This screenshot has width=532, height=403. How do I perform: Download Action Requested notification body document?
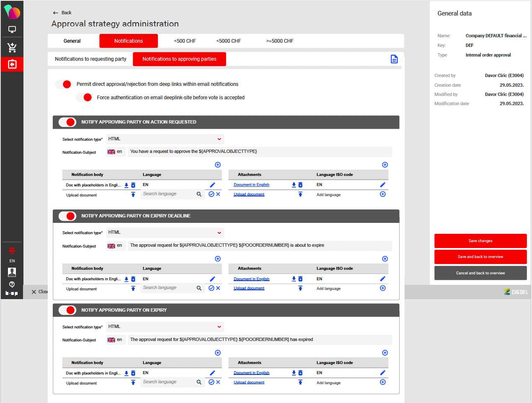click(x=126, y=185)
